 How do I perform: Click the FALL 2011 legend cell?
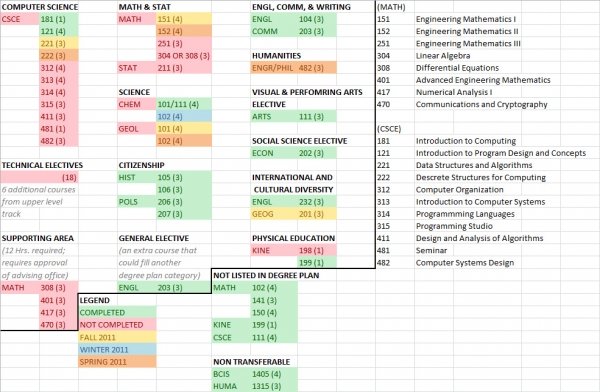pos(117,337)
